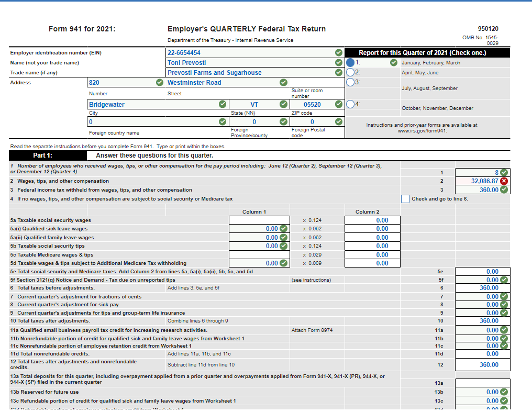Screen dimensions: 532x412
Task: Click the empty line 13a total deposits field
Action: [482, 383]
